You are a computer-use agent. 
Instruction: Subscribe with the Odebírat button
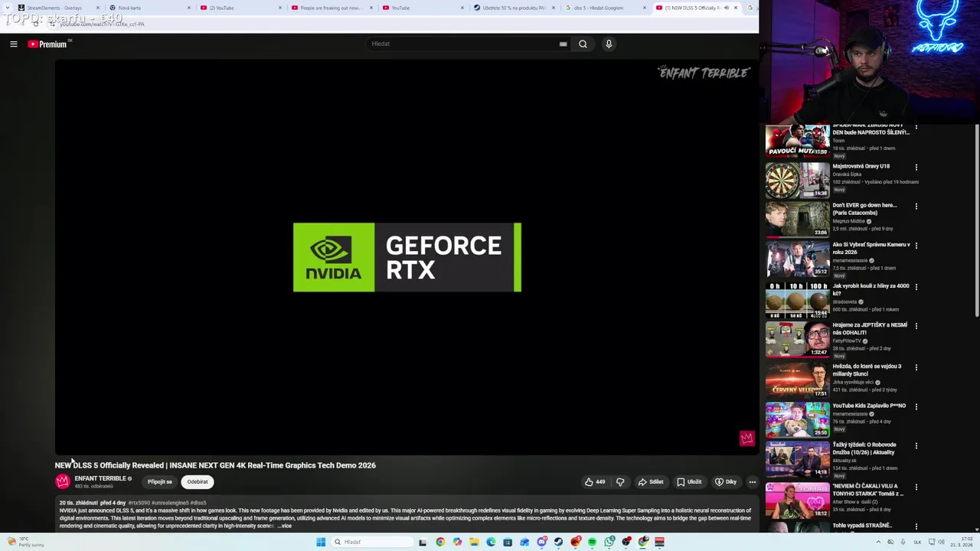point(198,482)
